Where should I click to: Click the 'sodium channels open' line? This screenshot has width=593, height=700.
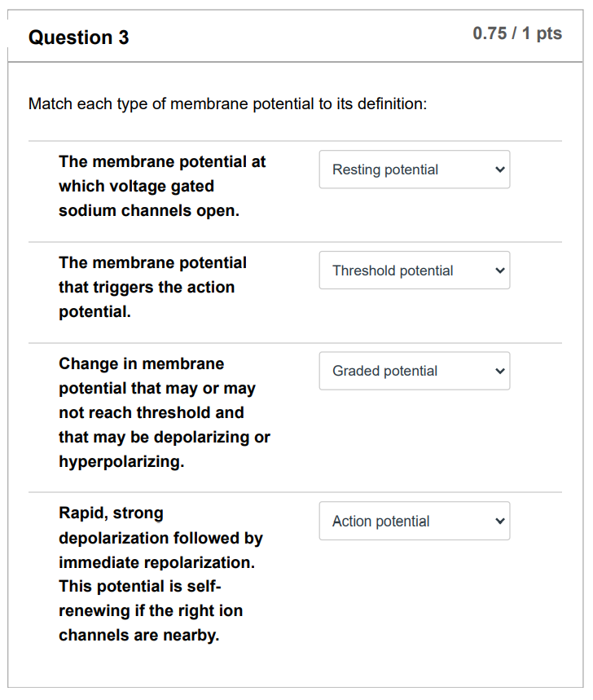click(x=149, y=210)
